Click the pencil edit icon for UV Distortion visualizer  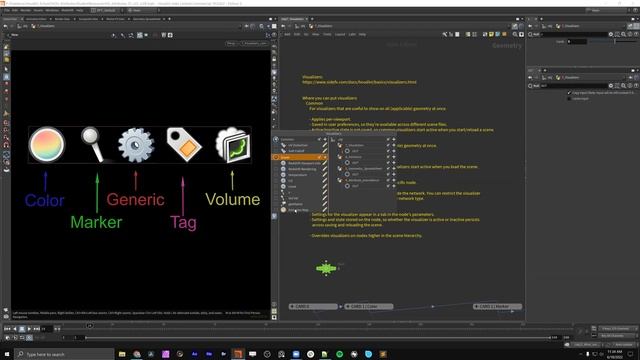325,145
